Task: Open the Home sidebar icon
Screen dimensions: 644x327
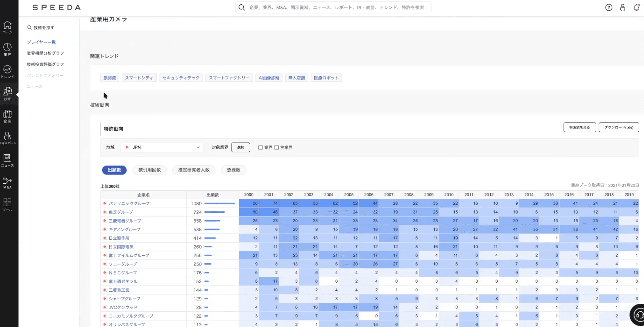Action: tap(7, 27)
